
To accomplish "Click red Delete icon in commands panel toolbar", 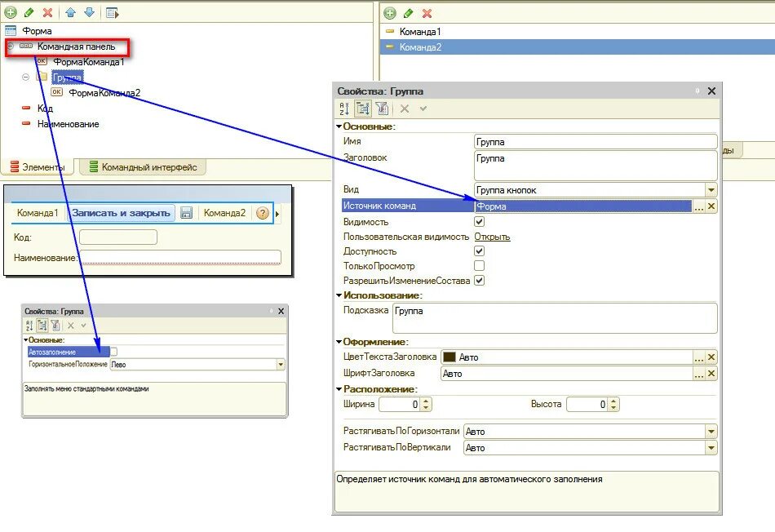I will click(427, 13).
